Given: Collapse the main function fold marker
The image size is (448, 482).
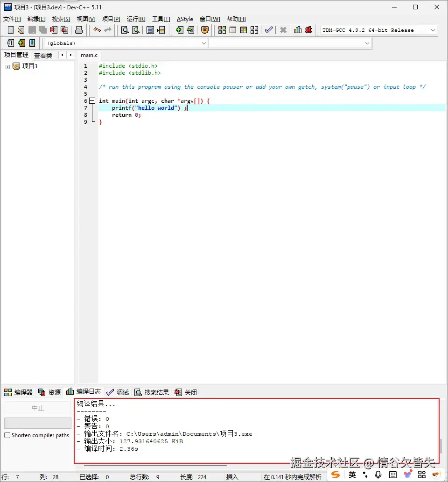Looking at the screenshot, I should point(92,100).
